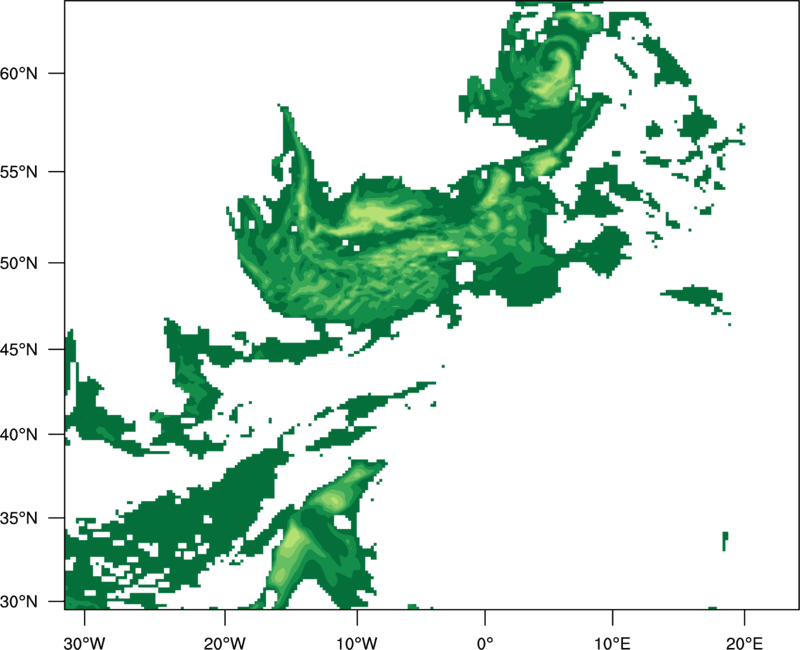Click the 10°W longitude label
Screen dimensions: 800x650
click(357, 643)
